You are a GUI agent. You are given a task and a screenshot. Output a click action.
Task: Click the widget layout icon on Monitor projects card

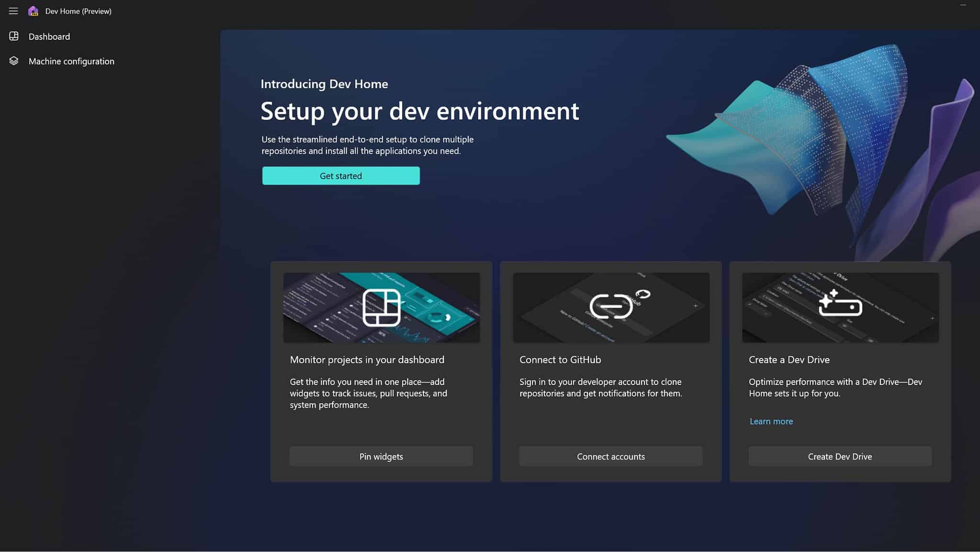pos(382,308)
